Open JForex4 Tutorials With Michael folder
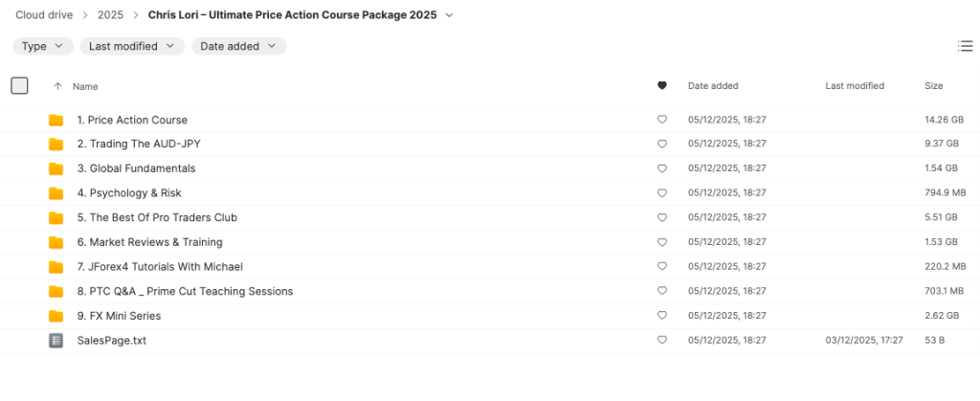 [x=159, y=267]
